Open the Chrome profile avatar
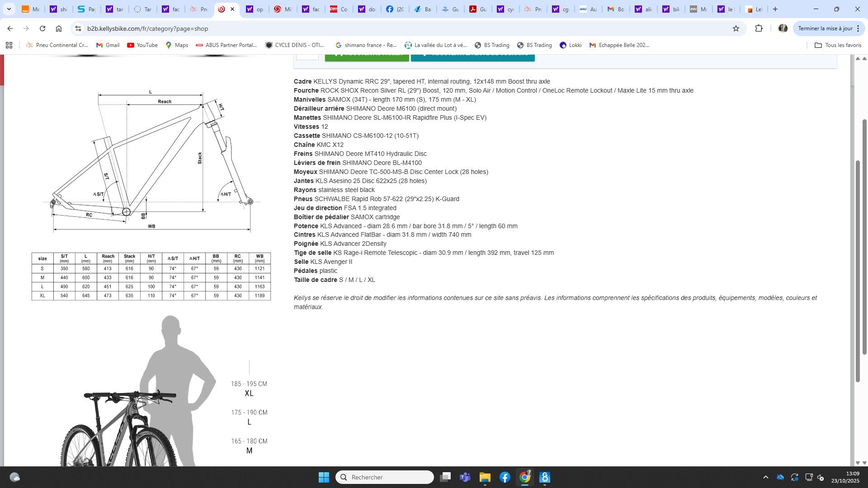Viewport: 868px width, 488px height. tap(783, 28)
